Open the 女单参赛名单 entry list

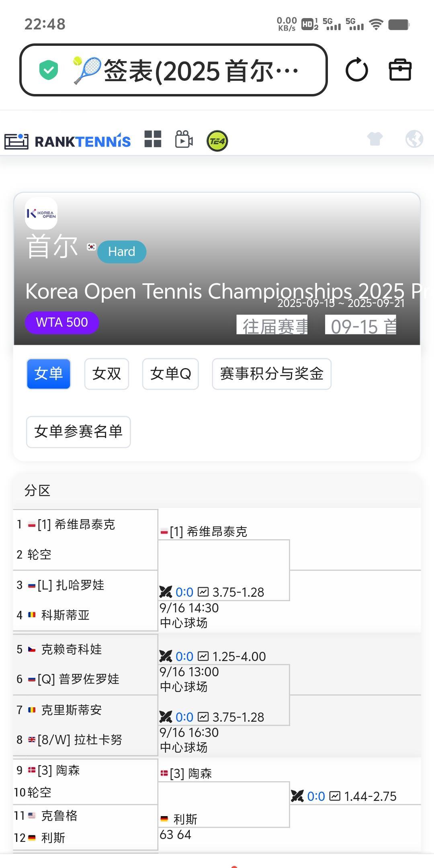(78, 432)
